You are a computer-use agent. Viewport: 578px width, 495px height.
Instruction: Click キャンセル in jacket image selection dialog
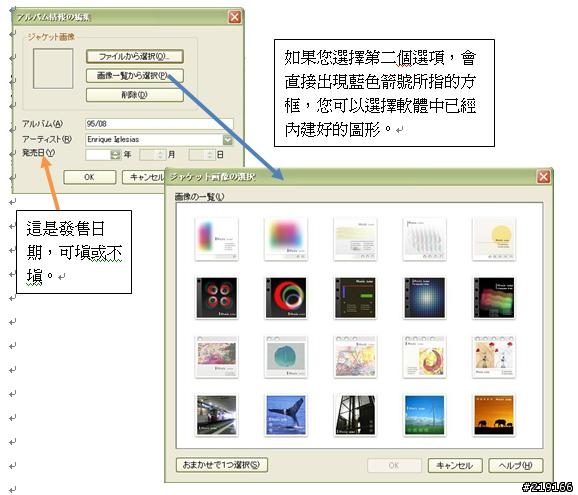[455, 465]
